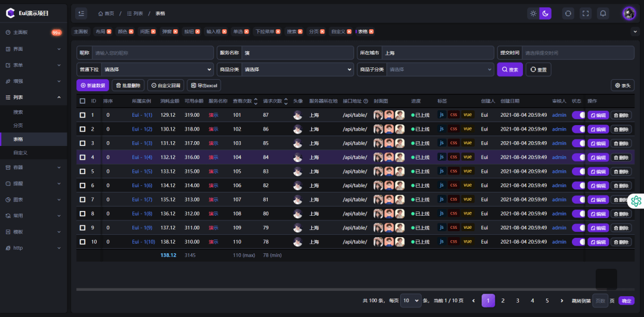Open 主面板 in the sidebar
644x317 pixels.
click(x=33, y=32)
